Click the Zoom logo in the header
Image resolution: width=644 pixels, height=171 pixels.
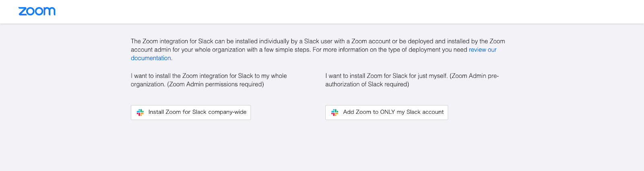[37, 11]
